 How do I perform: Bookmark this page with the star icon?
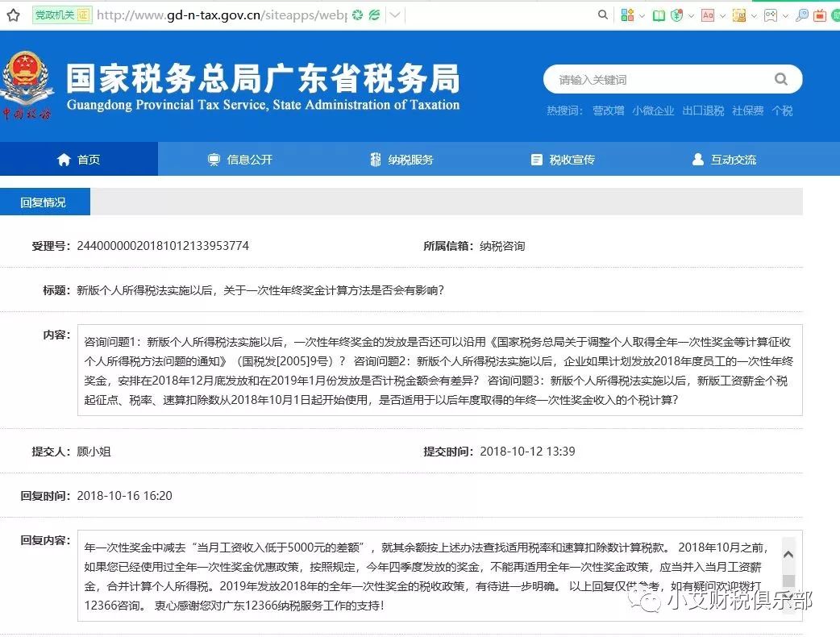coord(14,15)
